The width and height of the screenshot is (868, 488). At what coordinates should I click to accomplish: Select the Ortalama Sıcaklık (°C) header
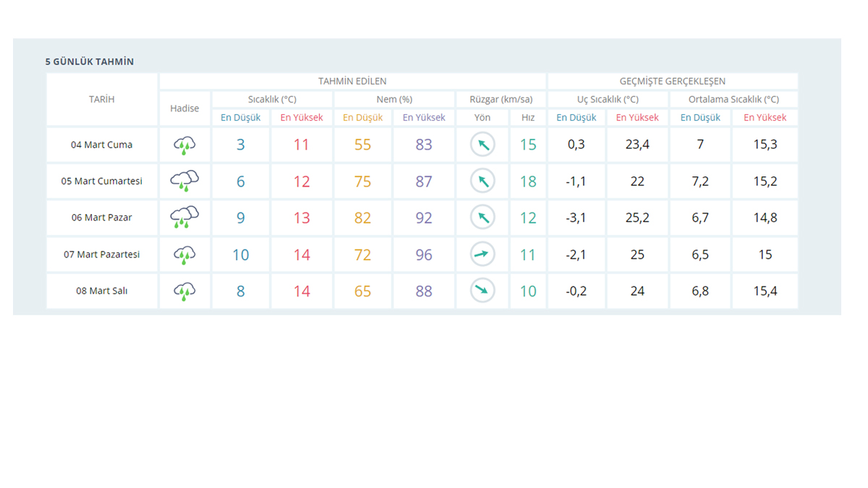click(733, 99)
